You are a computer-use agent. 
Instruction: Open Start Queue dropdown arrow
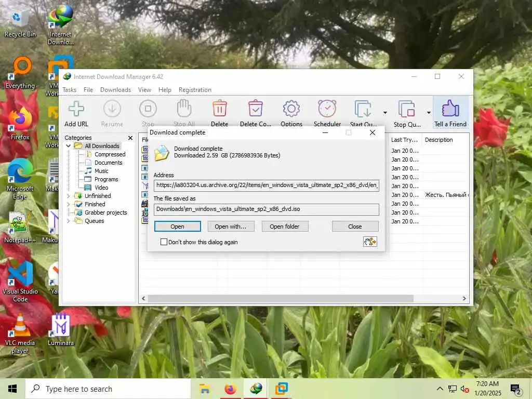coord(385,113)
